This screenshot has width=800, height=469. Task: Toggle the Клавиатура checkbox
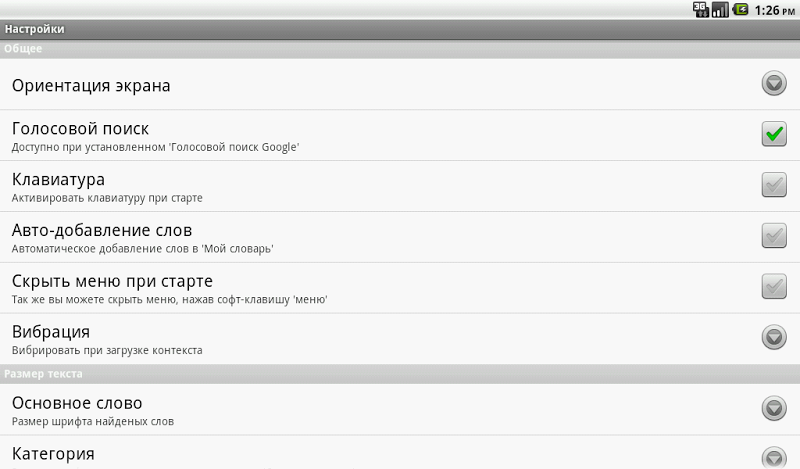(x=774, y=185)
